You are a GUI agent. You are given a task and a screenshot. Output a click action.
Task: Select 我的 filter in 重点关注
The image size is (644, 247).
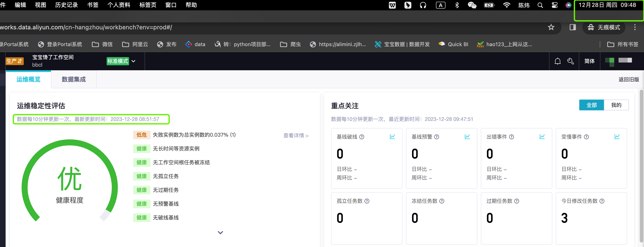(x=616, y=105)
